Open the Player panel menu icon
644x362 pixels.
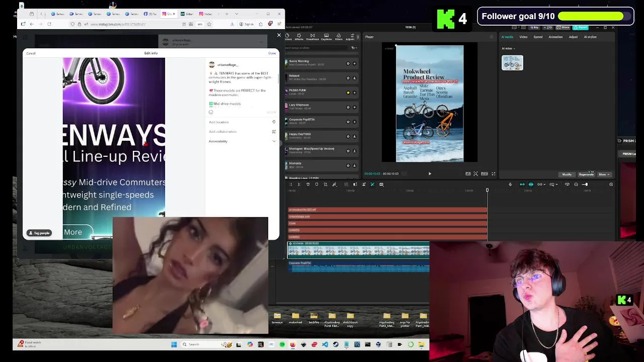(x=492, y=37)
